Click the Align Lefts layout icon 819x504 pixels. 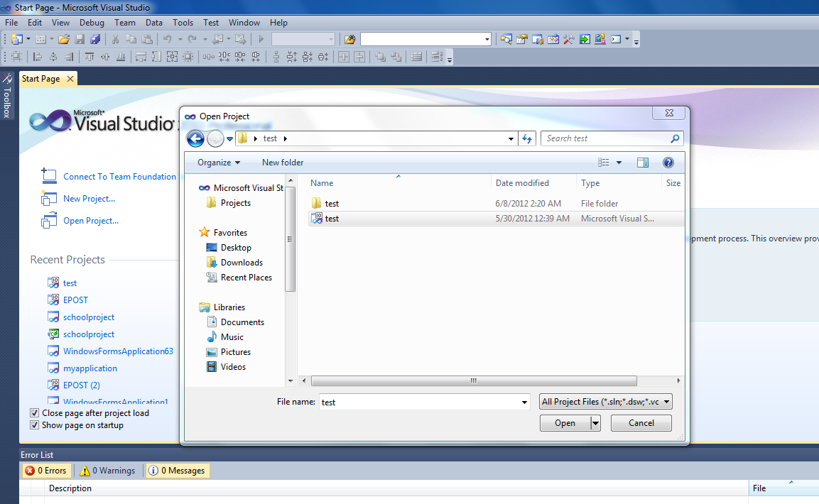tap(37, 57)
